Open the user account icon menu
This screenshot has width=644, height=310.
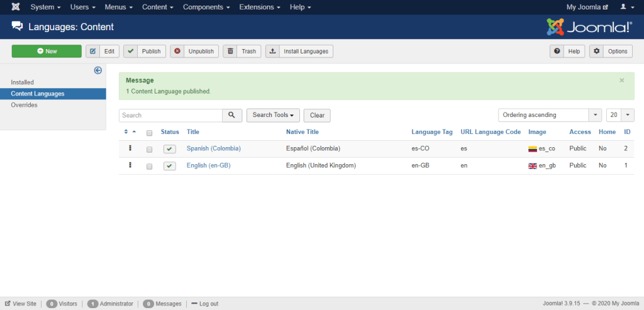coord(626,7)
